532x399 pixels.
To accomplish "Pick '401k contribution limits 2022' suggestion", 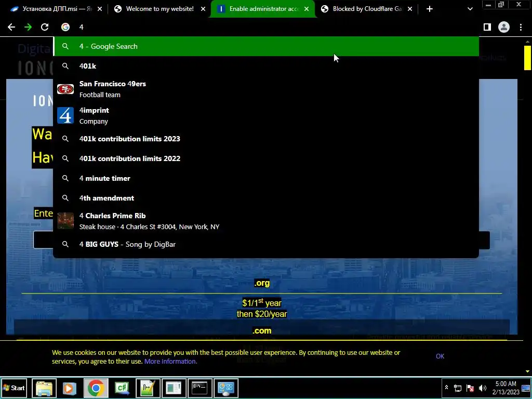I will click(267, 158).
